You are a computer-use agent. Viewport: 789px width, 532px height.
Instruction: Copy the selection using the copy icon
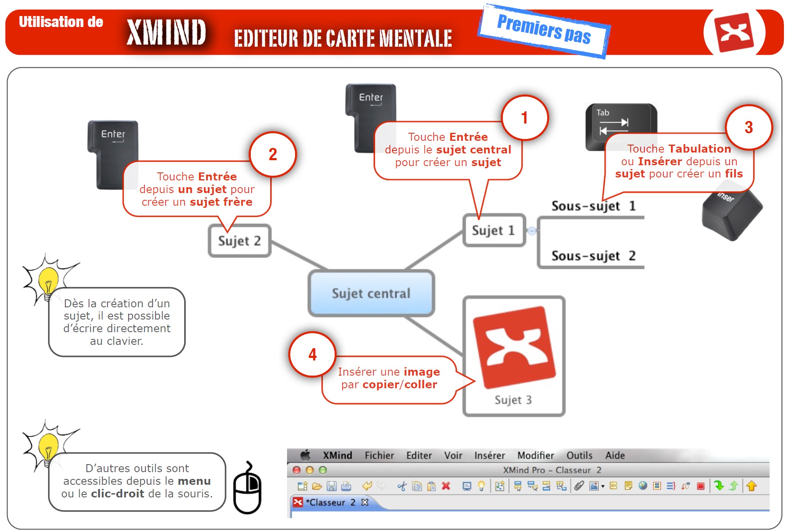coord(417,486)
